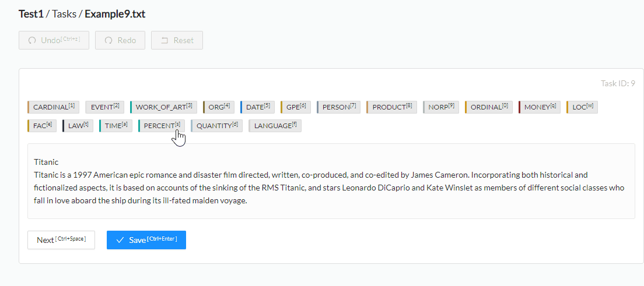
Task: Choose the MONEY label tag
Action: tap(540, 107)
